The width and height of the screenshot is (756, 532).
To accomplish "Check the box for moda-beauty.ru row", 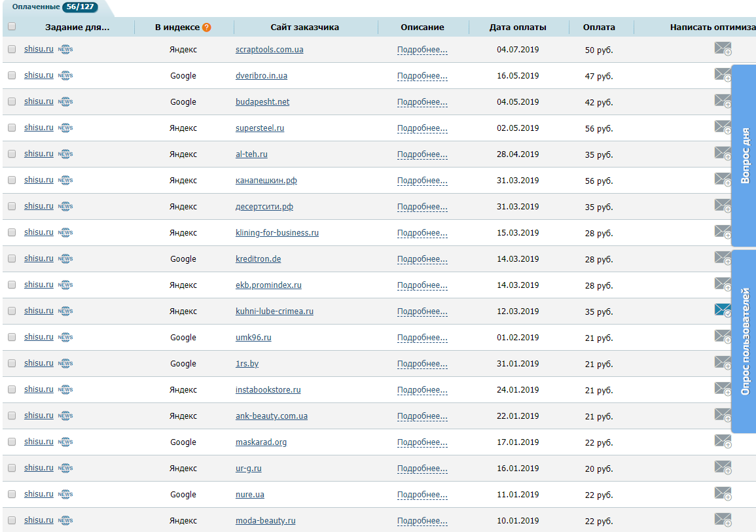I will (12, 520).
